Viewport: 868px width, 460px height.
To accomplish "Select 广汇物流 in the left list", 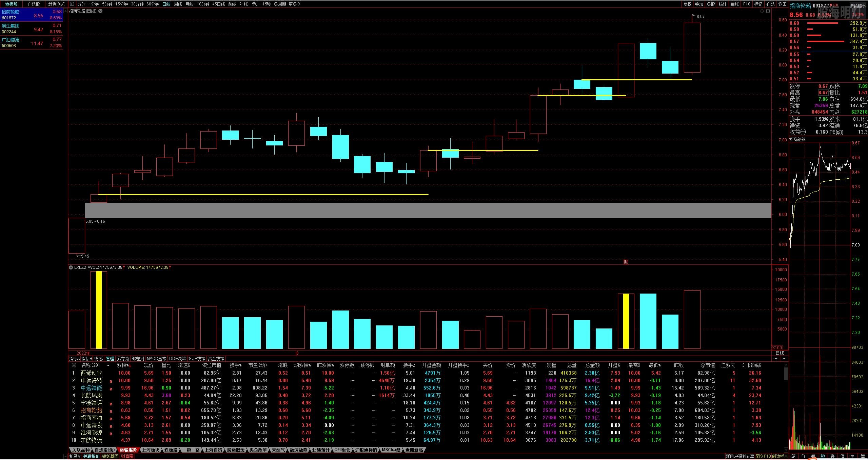I will pyautogui.click(x=32, y=43).
